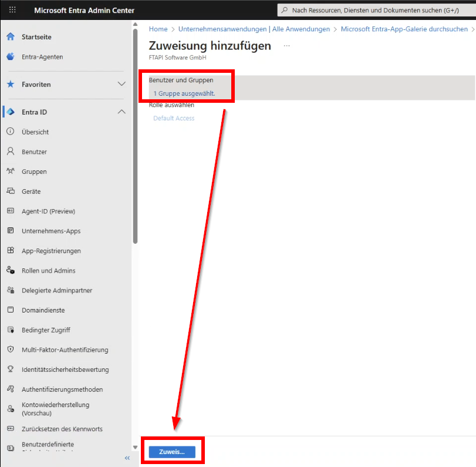The width and height of the screenshot is (476, 467).
Task: Open Startseite in the sidebar
Action: (36, 37)
